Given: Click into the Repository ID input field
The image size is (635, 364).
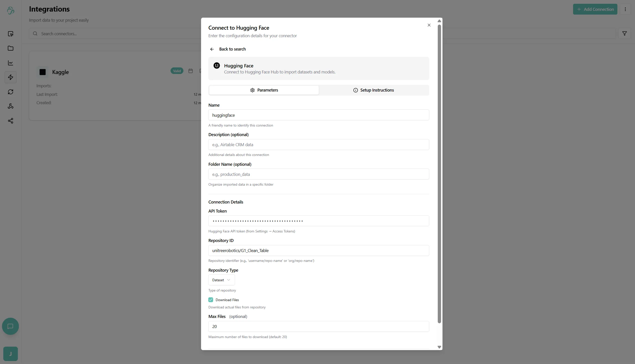Looking at the screenshot, I should [319, 251].
